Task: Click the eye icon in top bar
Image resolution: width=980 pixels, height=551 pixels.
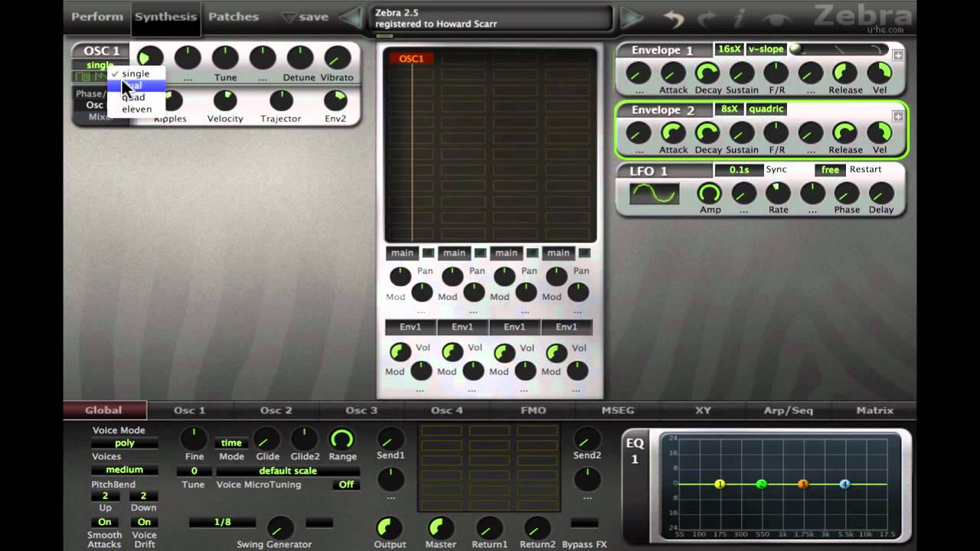Action: click(x=776, y=18)
